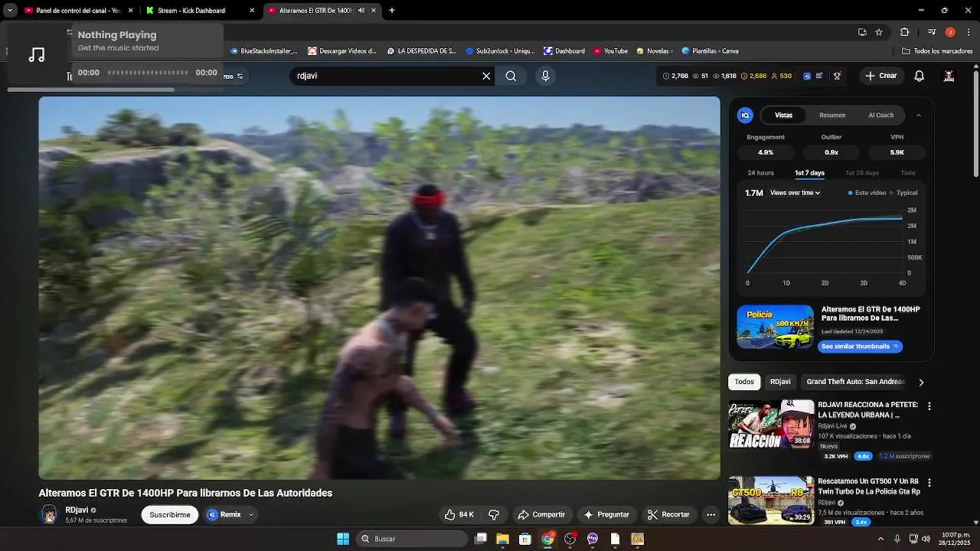Viewport: 980px width, 551px height.
Task: Switch to Vistas tab
Action: tap(783, 115)
